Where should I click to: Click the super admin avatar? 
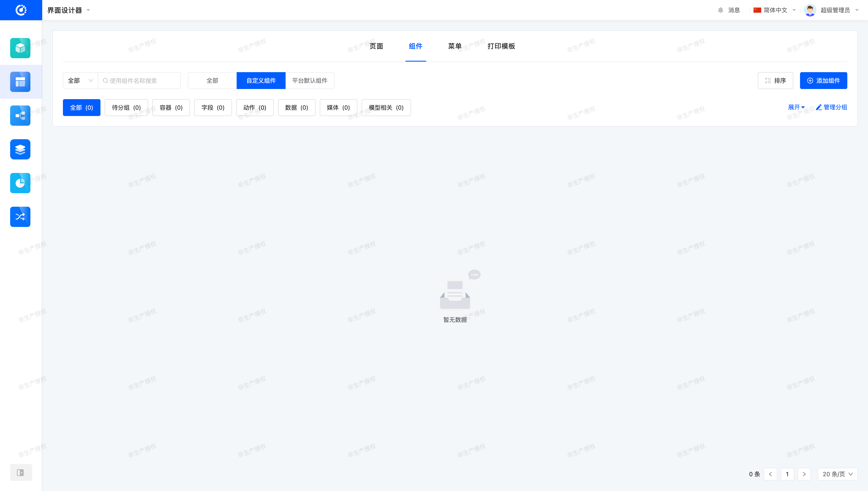(810, 10)
